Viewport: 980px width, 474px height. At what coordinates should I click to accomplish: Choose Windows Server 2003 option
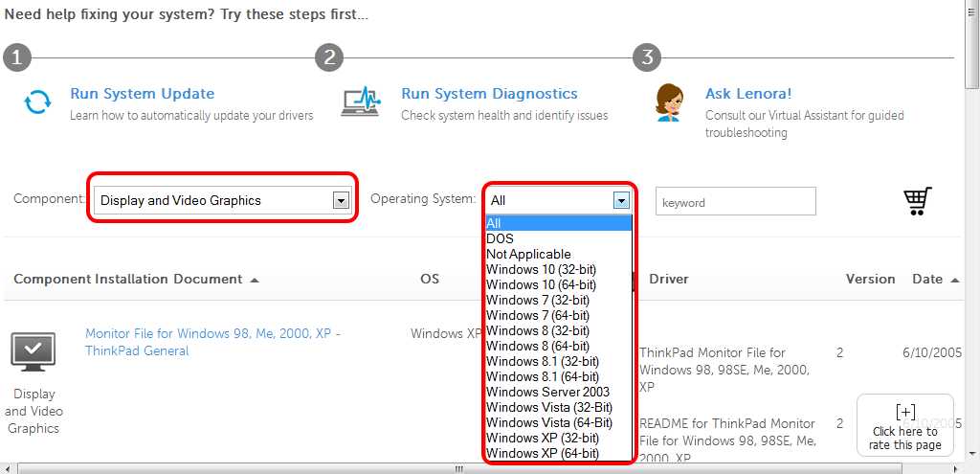[547, 392]
